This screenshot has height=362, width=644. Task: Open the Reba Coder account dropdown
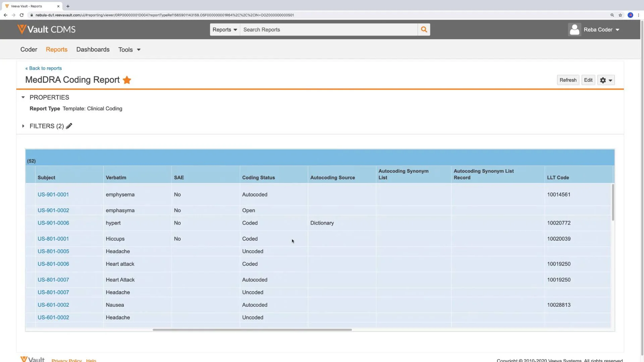(601, 29)
